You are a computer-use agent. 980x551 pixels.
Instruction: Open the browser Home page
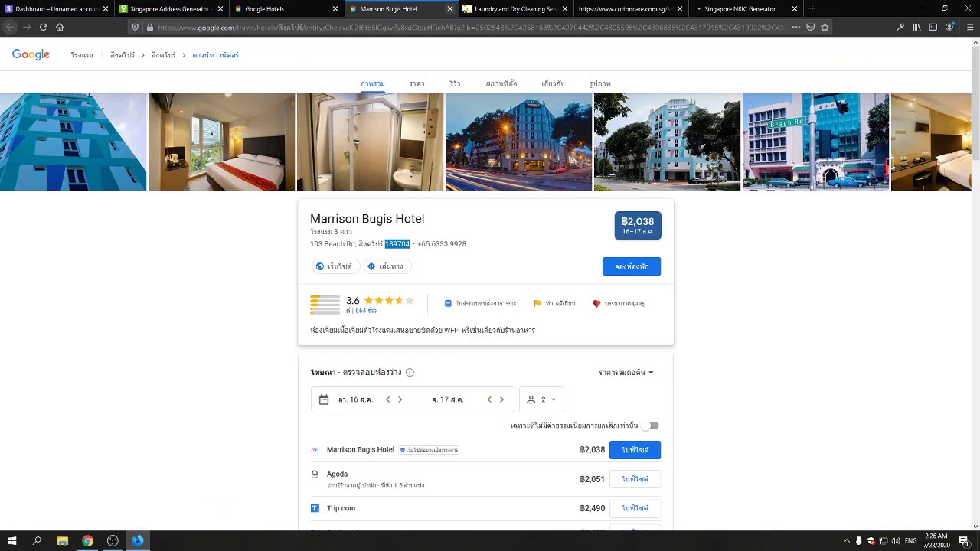coord(60,27)
